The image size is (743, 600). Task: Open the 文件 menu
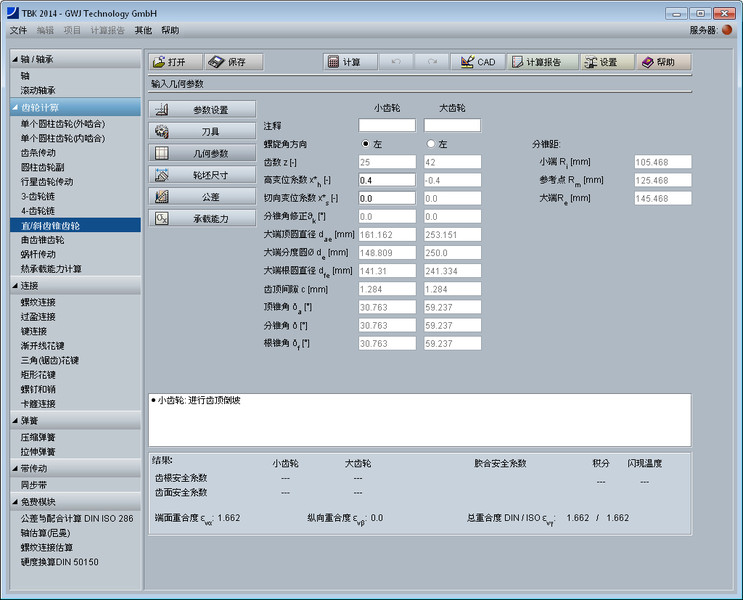click(18, 31)
